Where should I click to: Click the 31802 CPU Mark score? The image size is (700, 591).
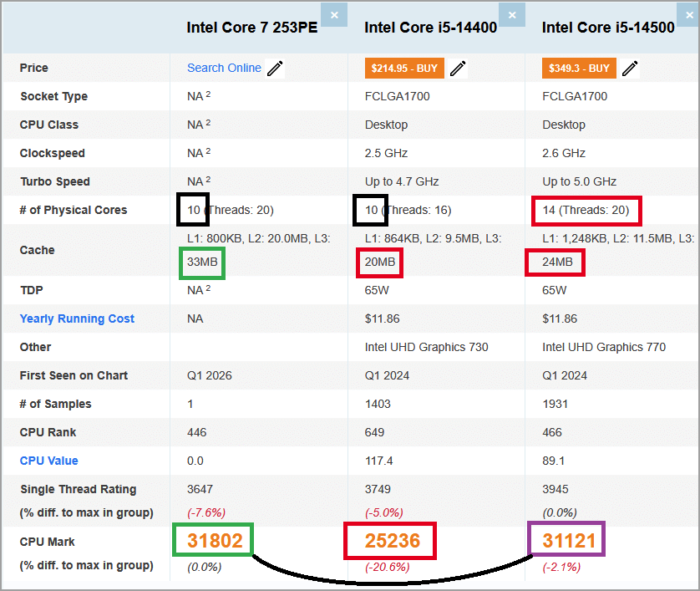(215, 541)
